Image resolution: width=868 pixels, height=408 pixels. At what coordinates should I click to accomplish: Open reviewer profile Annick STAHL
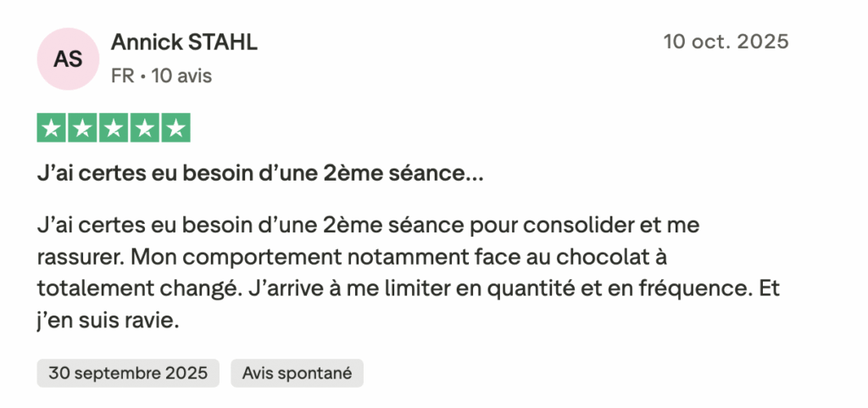[x=184, y=42]
